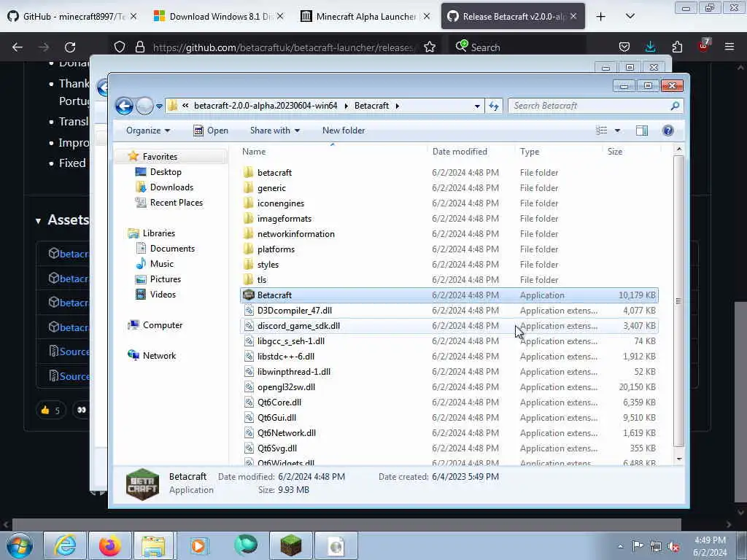Select Qt6Svg.dll file
This screenshot has height=560, width=747.
pyautogui.click(x=276, y=448)
